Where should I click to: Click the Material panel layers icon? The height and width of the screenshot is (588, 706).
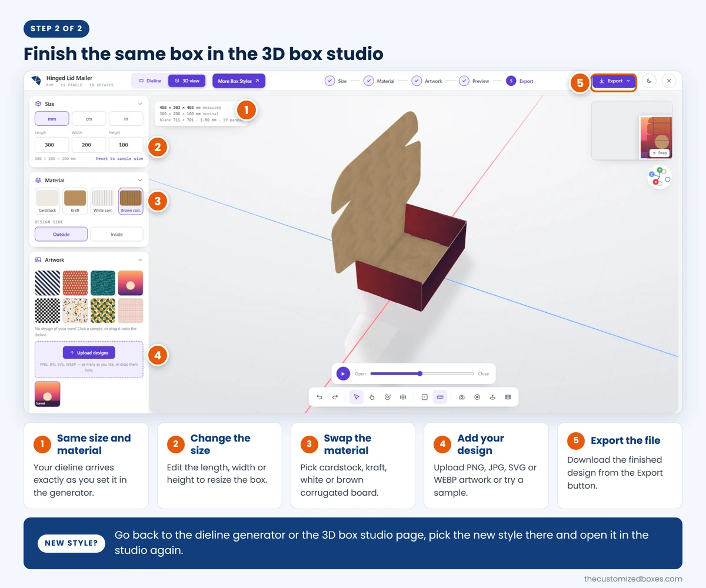coord(38,181)
